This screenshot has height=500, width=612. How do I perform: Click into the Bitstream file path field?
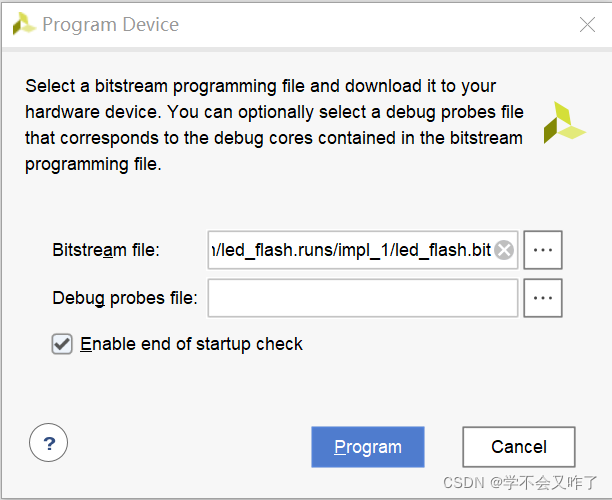[351, 250]
